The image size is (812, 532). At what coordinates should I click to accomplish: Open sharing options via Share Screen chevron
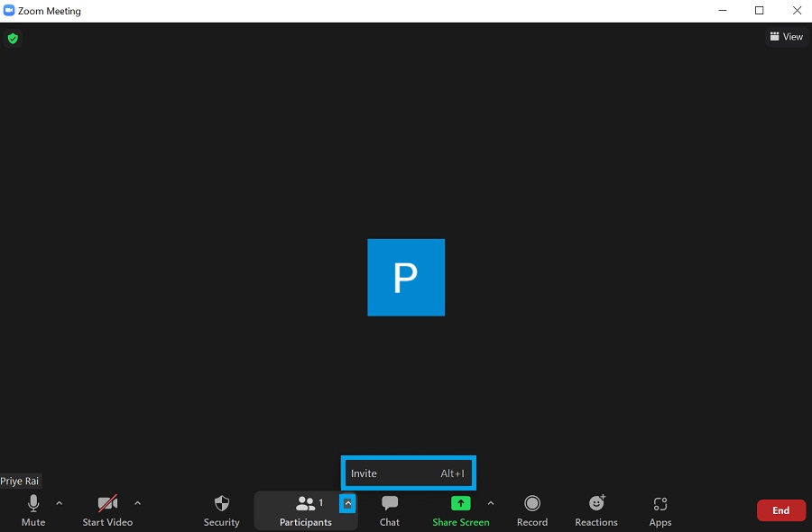(491, 505)
